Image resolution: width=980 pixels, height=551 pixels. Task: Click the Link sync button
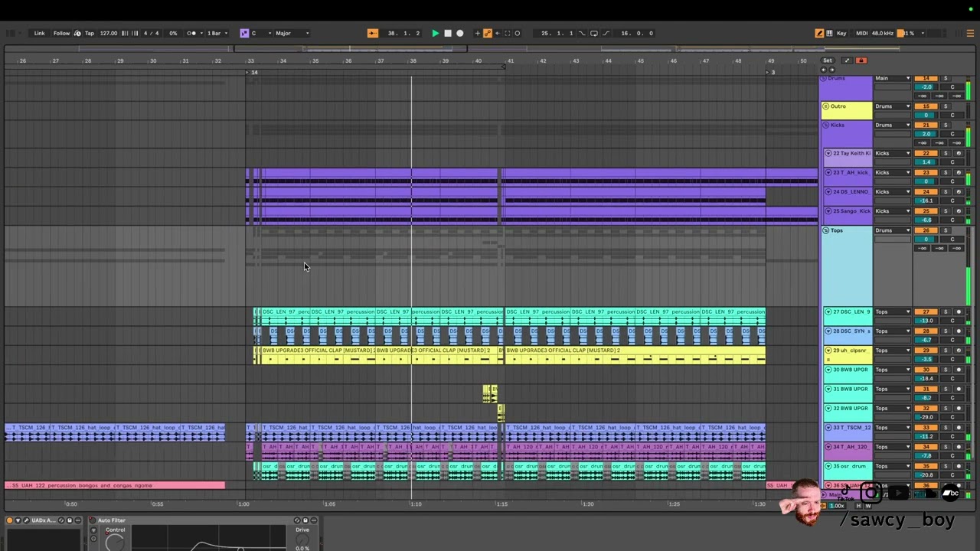point(39,33)
